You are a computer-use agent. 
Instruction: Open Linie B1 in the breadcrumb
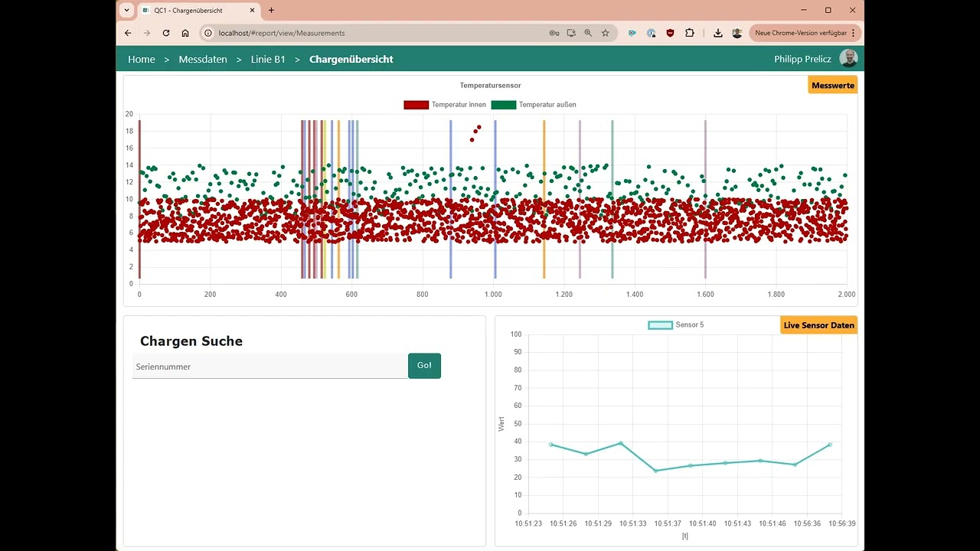(268, 59)
